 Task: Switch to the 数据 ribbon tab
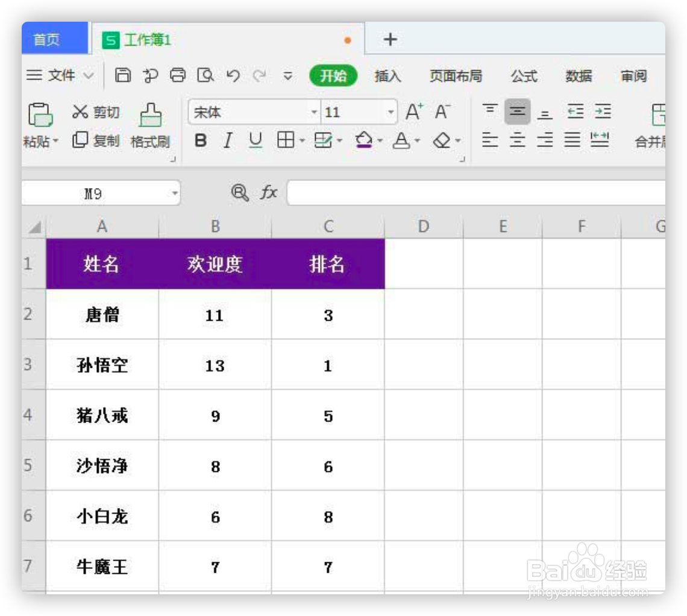coord(579,76)
